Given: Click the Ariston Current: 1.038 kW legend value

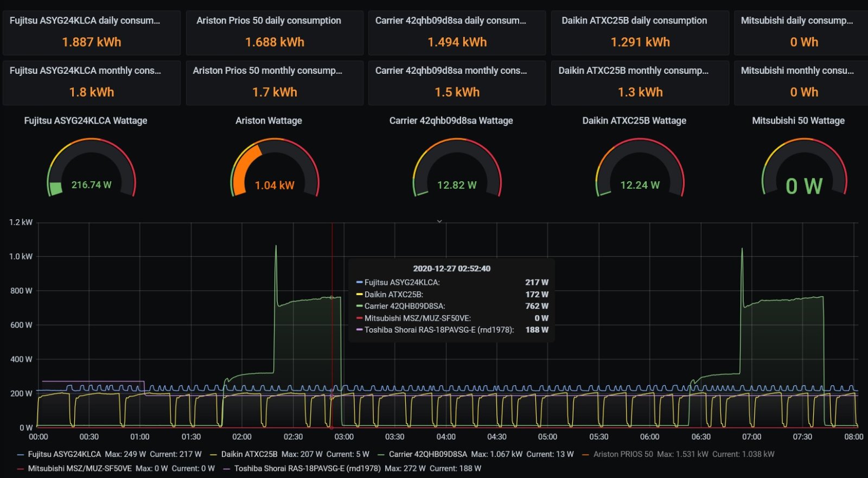Looking at the screenshot, I should [x=743, y=454].
